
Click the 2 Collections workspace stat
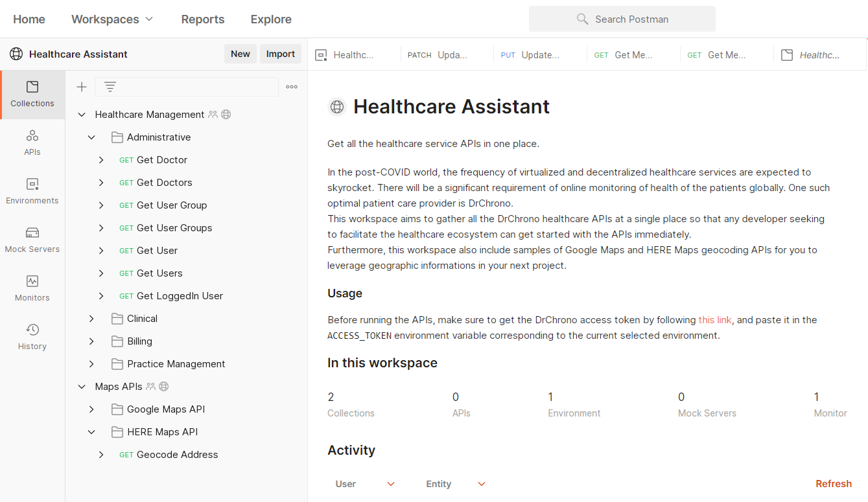[x=351, y=405]
